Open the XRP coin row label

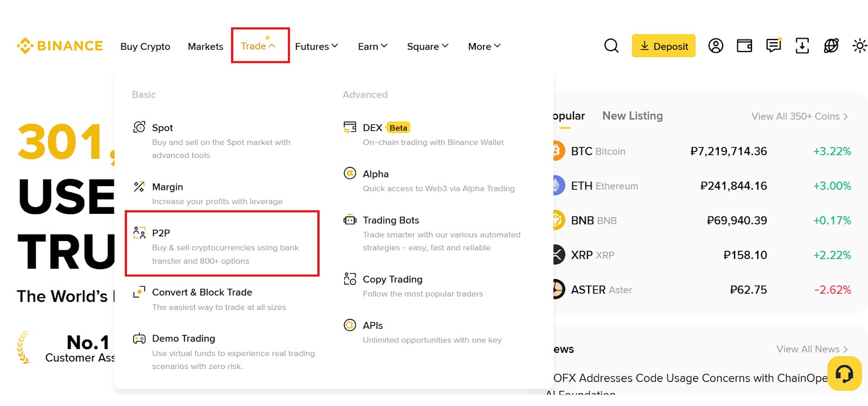coord(592,255)
